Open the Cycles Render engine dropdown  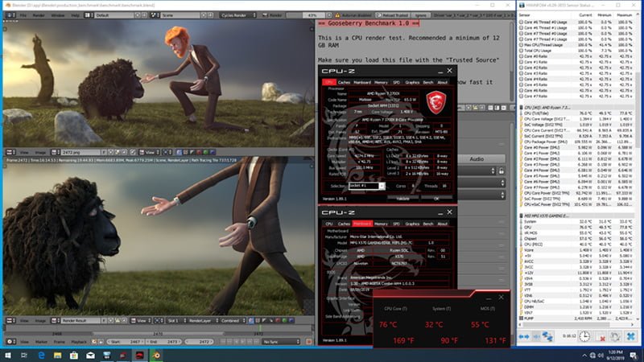238,15
